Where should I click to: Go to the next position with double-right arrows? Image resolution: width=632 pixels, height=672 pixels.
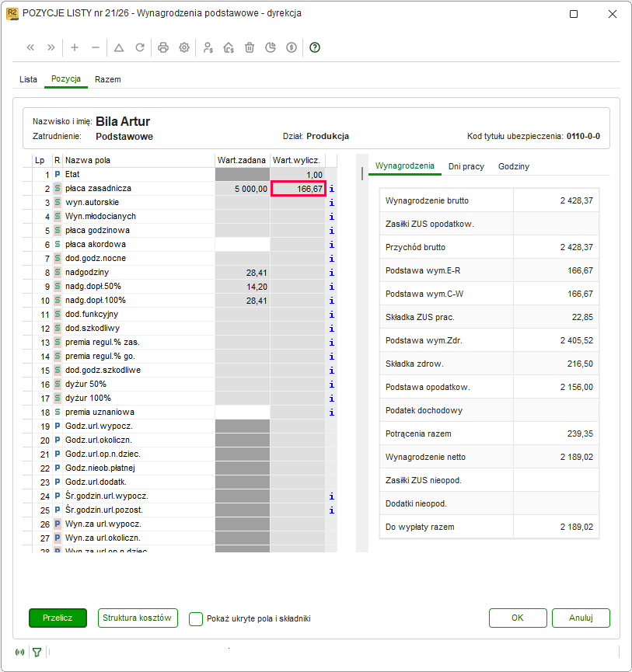point(51,47)
